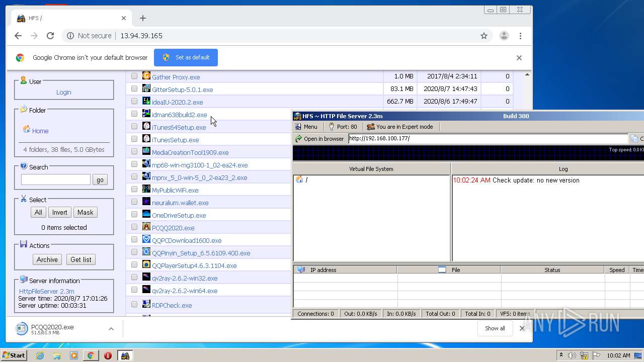Viewport: 644px width, 362px height.
Task: Click the RDPCheck.exe file icon
Action: click(x=146, y=304)
